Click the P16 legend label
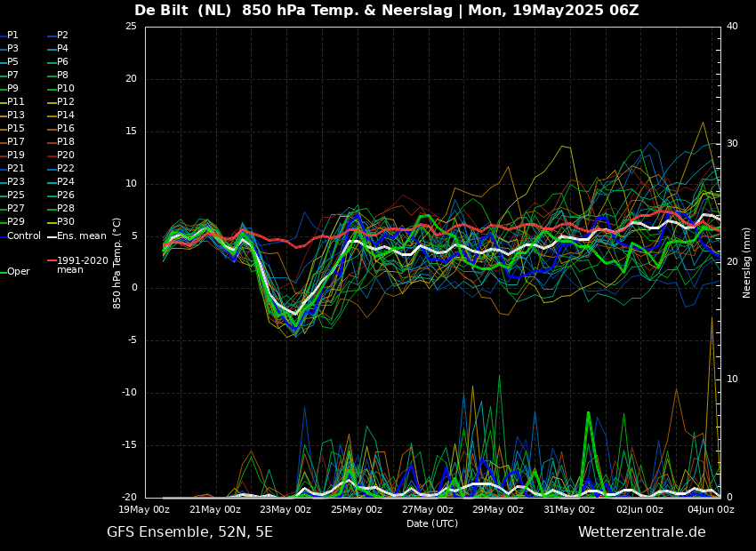The width and height of the screenshot is (756, 551). (65, 129)
